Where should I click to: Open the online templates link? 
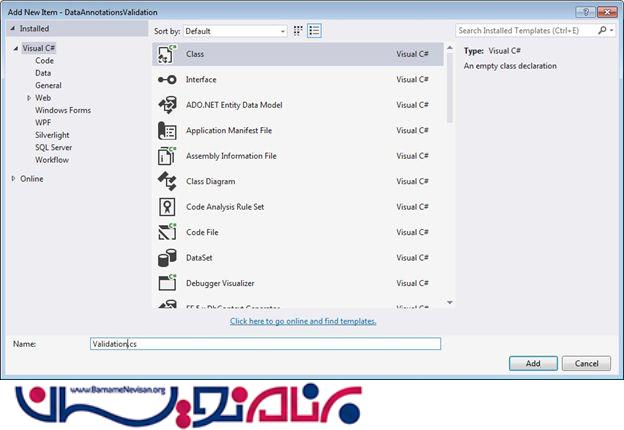coord(303,321)
